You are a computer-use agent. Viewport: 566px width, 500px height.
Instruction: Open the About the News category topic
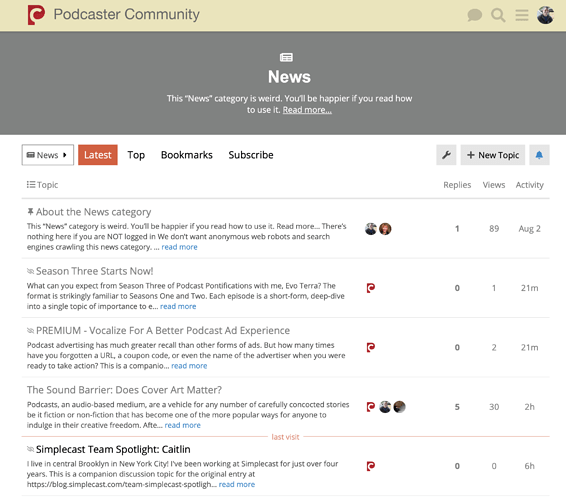tap(93, 212)
